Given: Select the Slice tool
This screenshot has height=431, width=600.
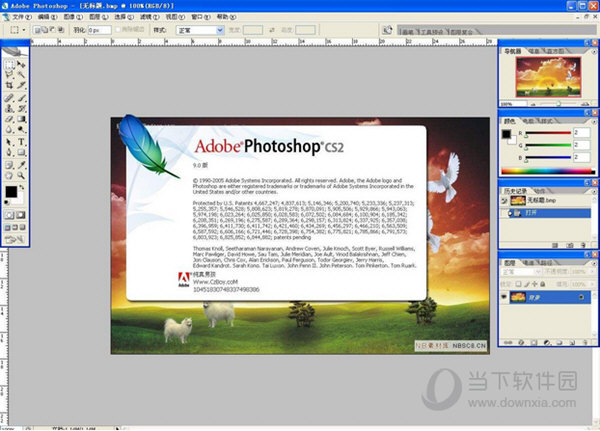Looking at the screenshot, I should click(x=21, y=85).
